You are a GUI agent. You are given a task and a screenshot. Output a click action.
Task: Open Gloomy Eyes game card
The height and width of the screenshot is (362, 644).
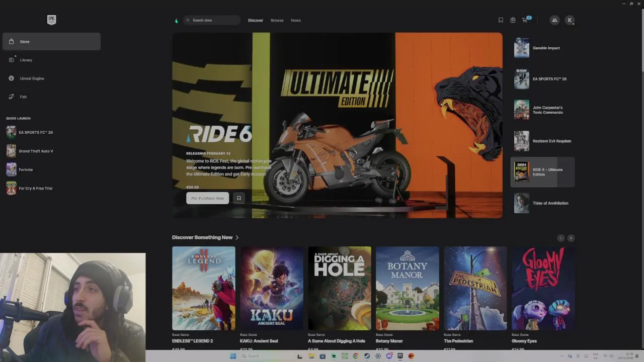click(543, 288)
